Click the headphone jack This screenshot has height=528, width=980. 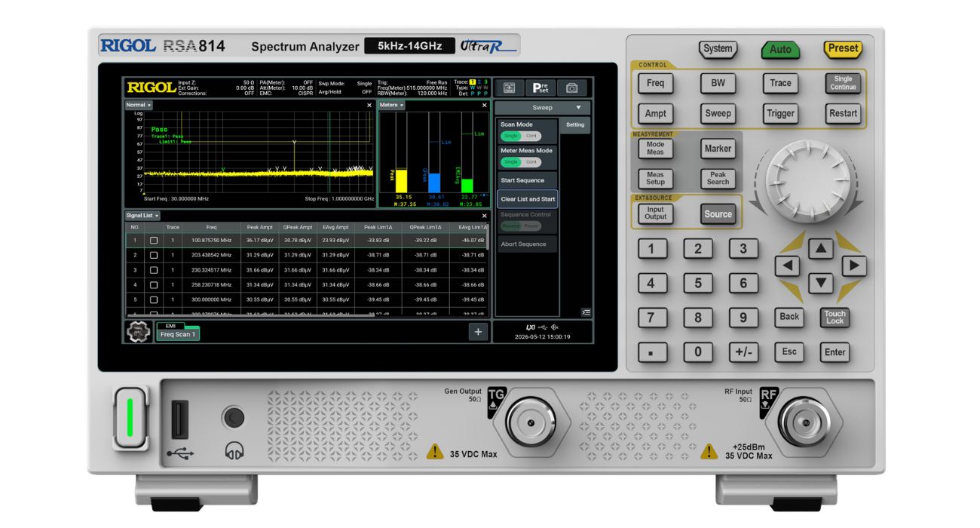pos(233,417)
